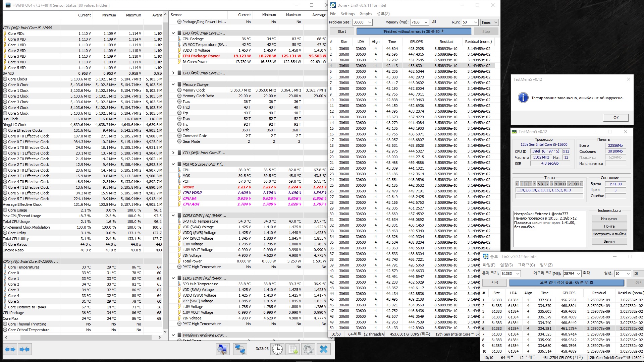The height and width of the screenshot is (362, 644).
Task: Open the Graphs menu in LinX
Action: 366,14
